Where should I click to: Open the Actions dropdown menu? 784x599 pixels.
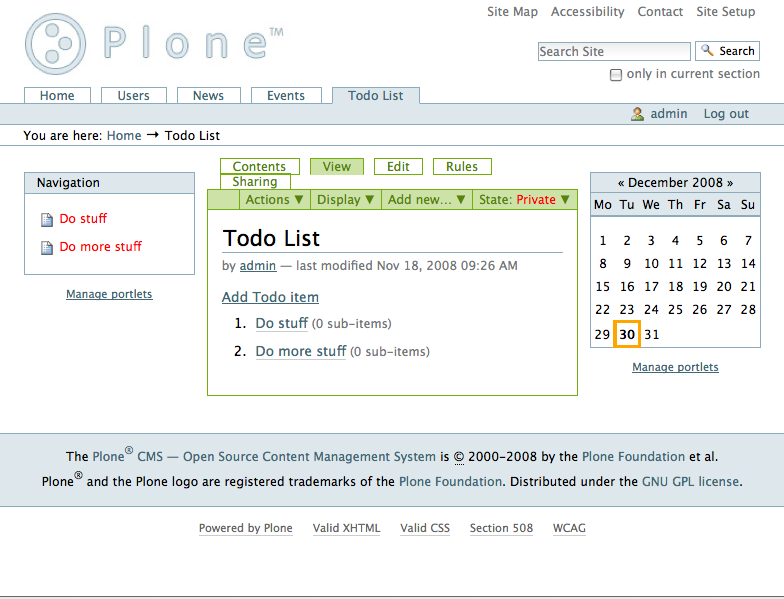(273, 200)
